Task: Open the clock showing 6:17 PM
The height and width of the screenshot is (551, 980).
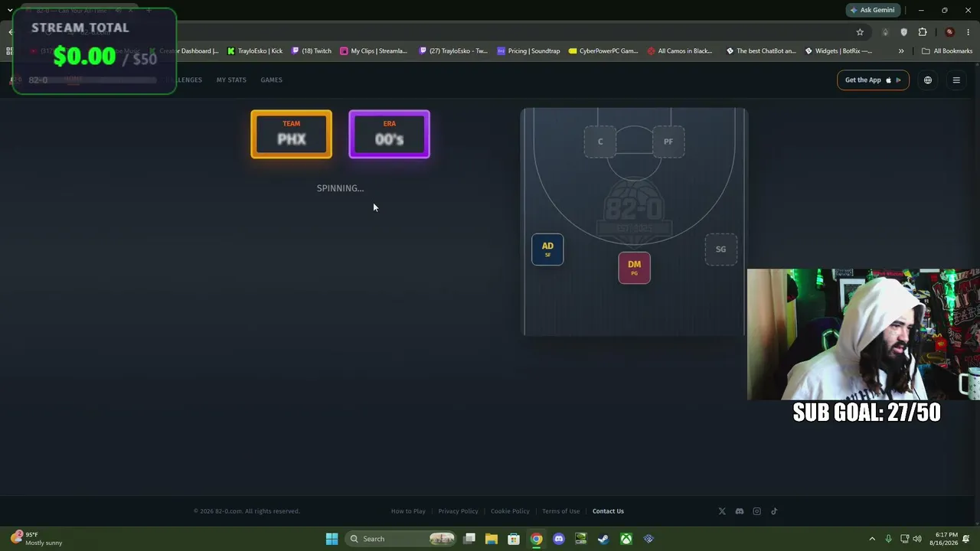Action: tap(944, 539)
